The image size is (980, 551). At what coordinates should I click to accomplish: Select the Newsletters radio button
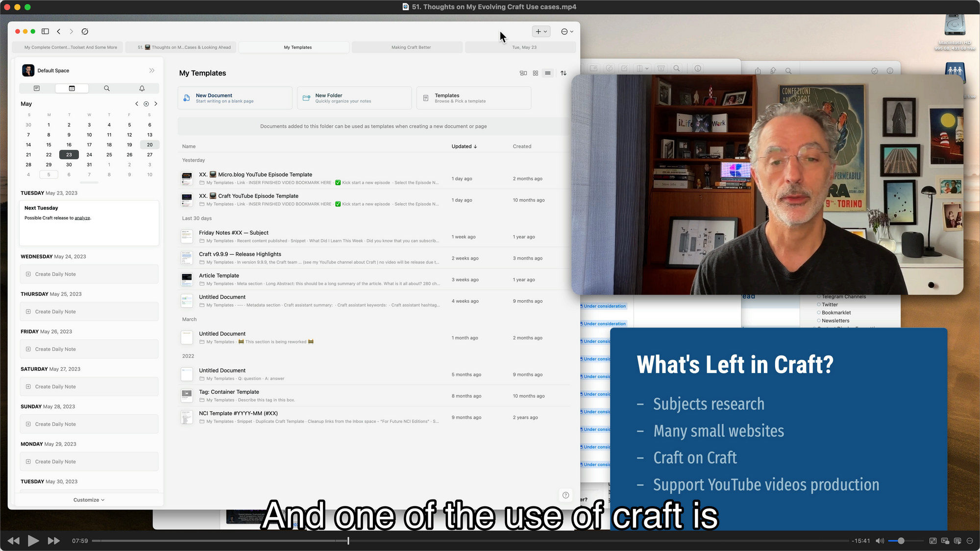[819, 320]
